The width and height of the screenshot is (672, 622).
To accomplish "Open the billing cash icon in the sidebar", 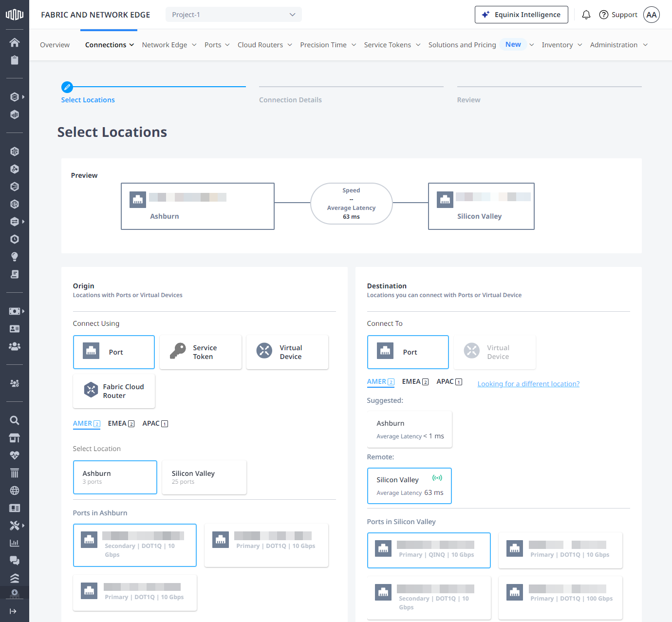I will (x=15, y=311).
